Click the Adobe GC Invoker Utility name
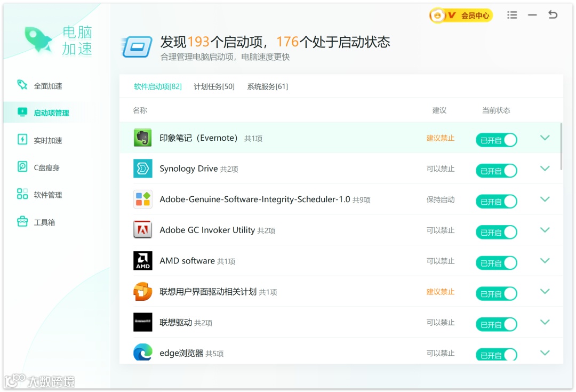This screenshot has height=392, width=576. (207, 230)
